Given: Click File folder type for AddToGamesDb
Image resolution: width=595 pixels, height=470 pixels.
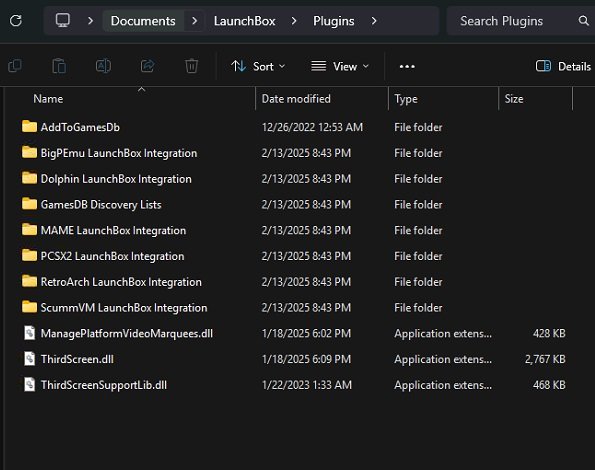Looking at the screenshot, I should [418, 127].
